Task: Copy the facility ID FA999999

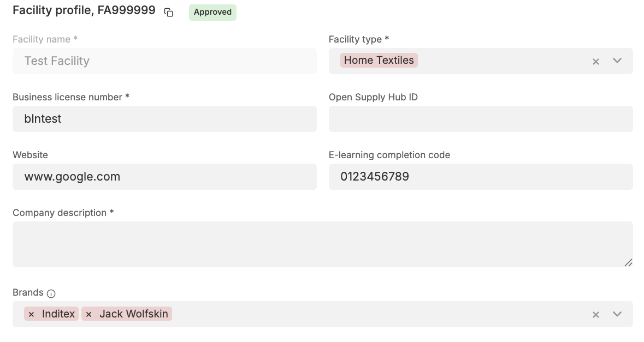Action: pos(169,13)
